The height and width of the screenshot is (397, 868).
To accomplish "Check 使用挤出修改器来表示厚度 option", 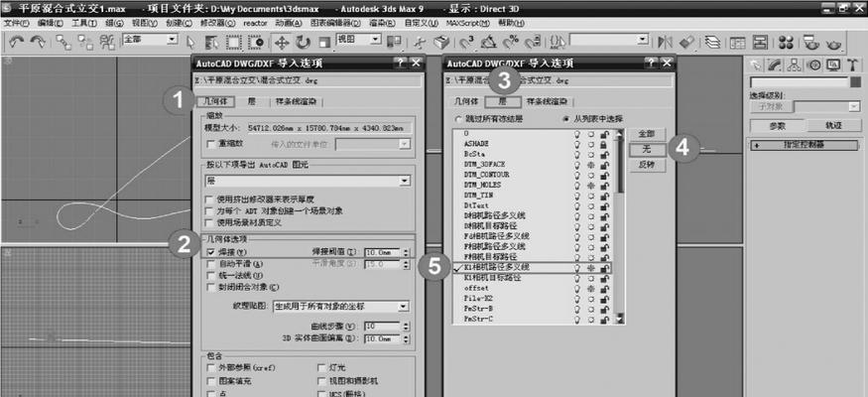I will click(x=209, y=199).
